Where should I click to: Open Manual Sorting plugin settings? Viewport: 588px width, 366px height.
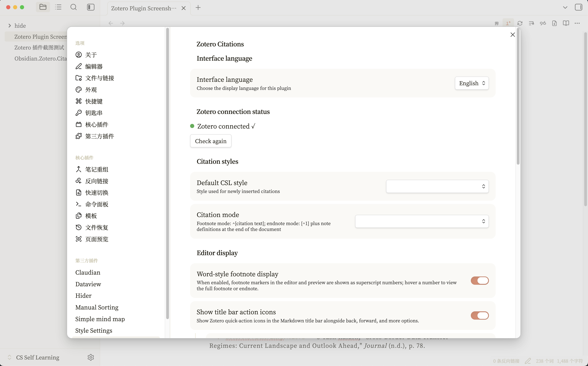[116, 307]
